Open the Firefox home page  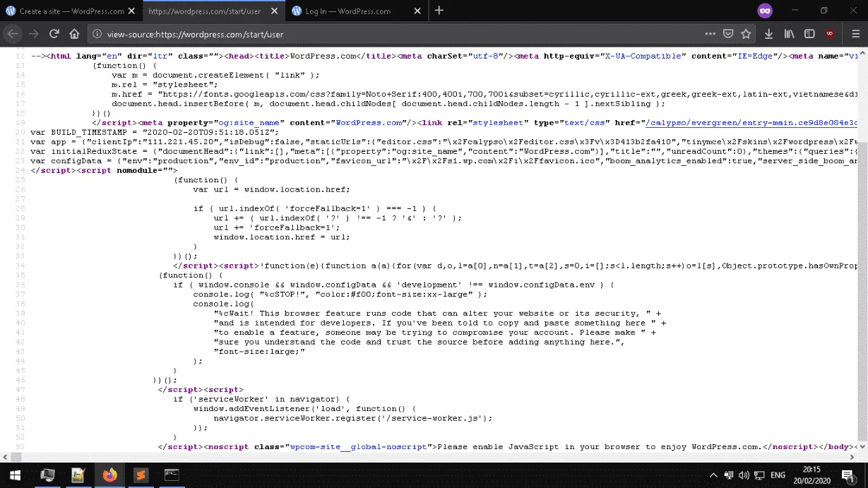(74, 33)
